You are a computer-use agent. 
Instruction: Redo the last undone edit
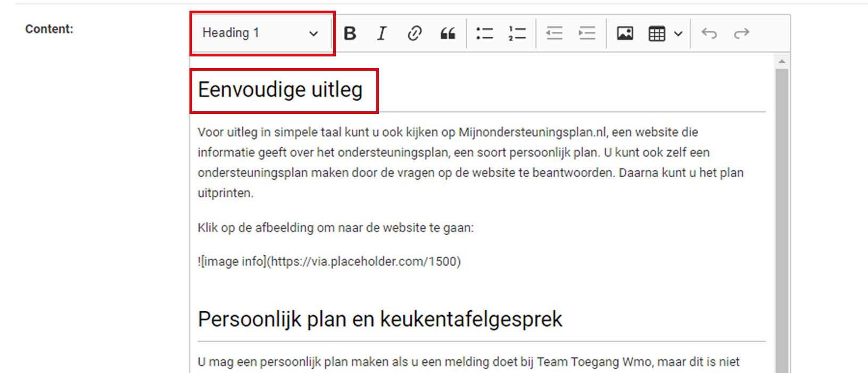741,34
